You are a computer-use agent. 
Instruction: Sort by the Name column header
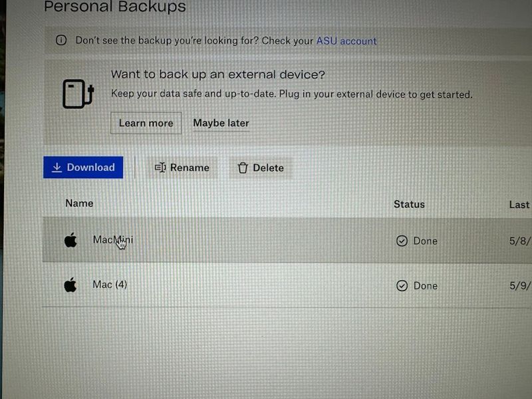pyautogui.click(x=79, y=203)
